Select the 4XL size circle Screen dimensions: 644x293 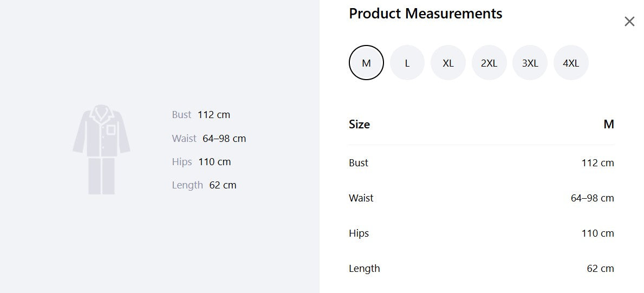coord(571,62)
